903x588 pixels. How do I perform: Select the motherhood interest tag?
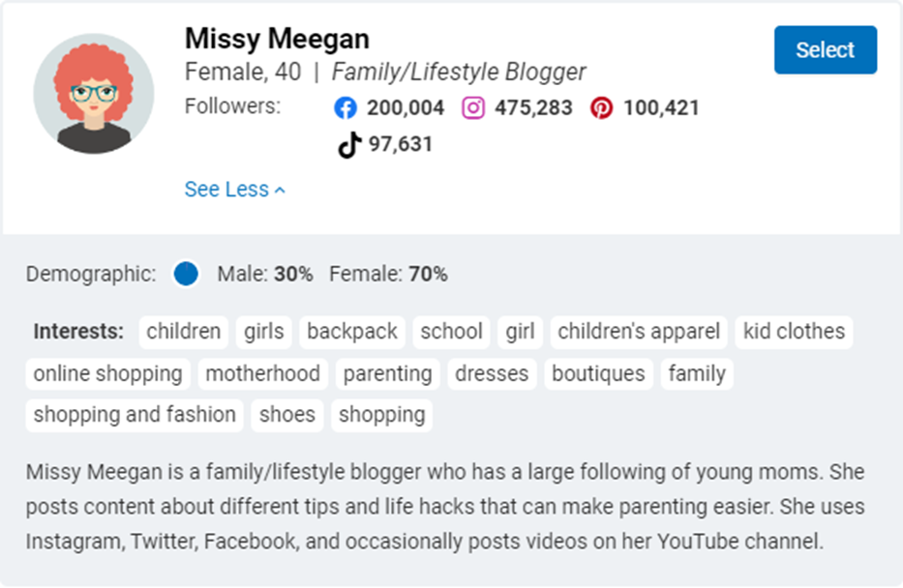(262, 374)
